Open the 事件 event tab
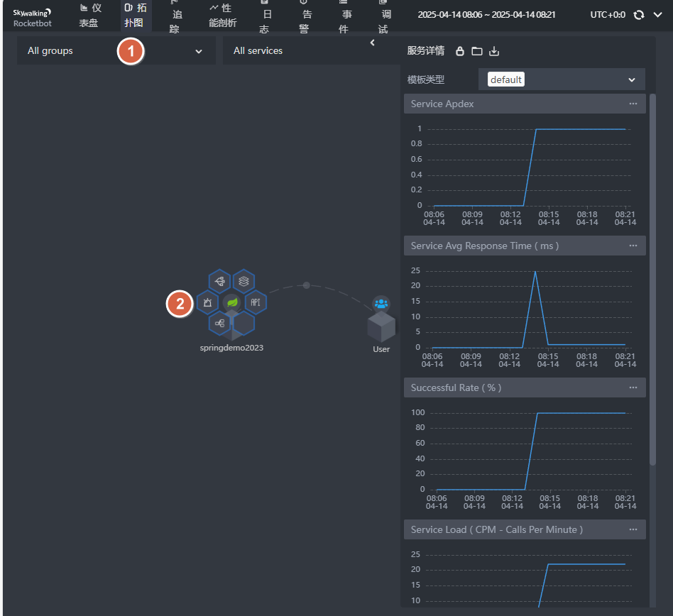The width and height of the screenshot is (673, 616). [x=344, y=16]
